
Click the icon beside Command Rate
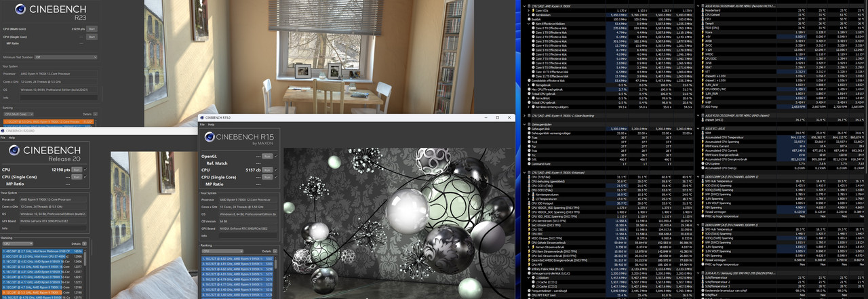point(529,164)
